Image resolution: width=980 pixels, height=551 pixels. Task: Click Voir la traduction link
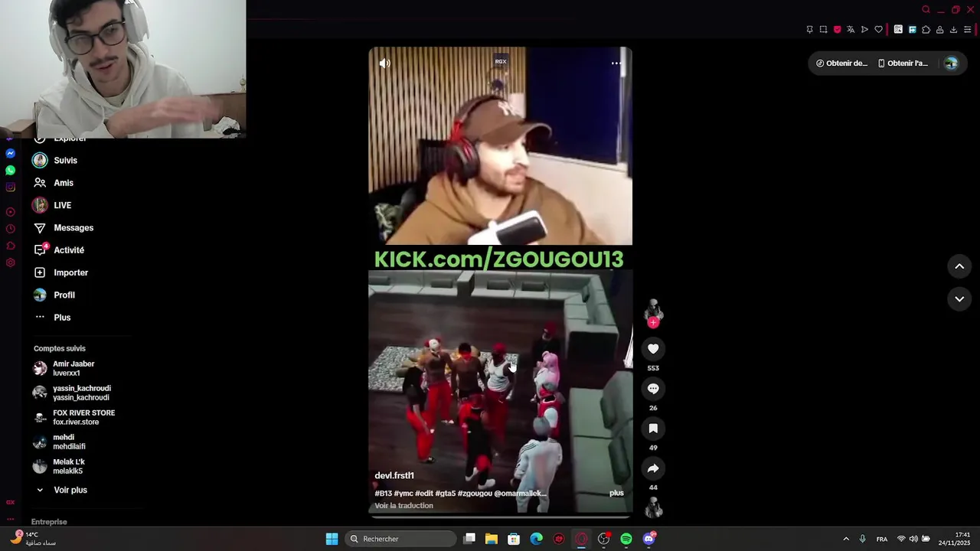(x=403, y=506)
